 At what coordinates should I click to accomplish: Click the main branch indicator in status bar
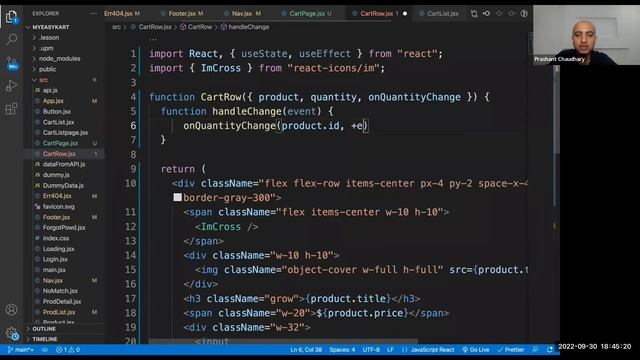(x=20, y=350)
